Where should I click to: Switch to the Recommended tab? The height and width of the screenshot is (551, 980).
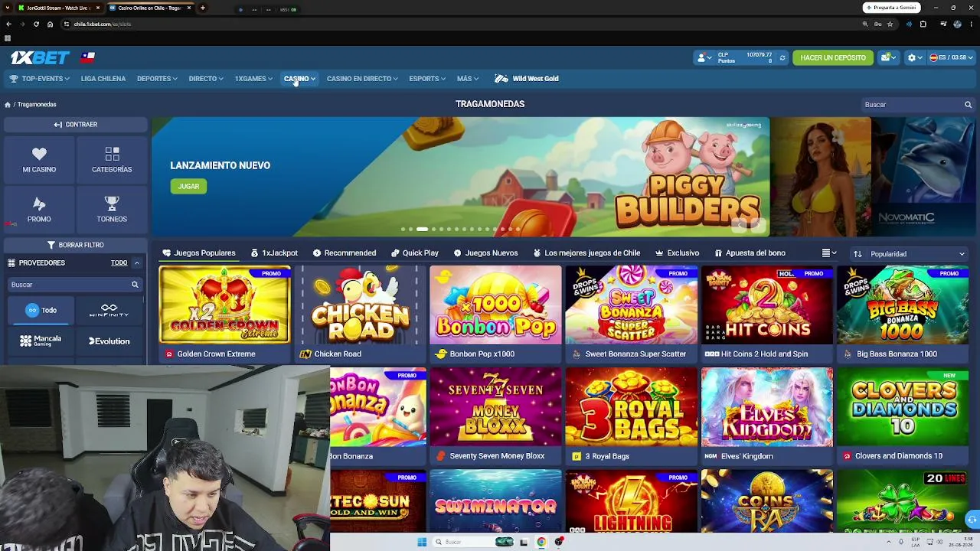tap(345, 253)
